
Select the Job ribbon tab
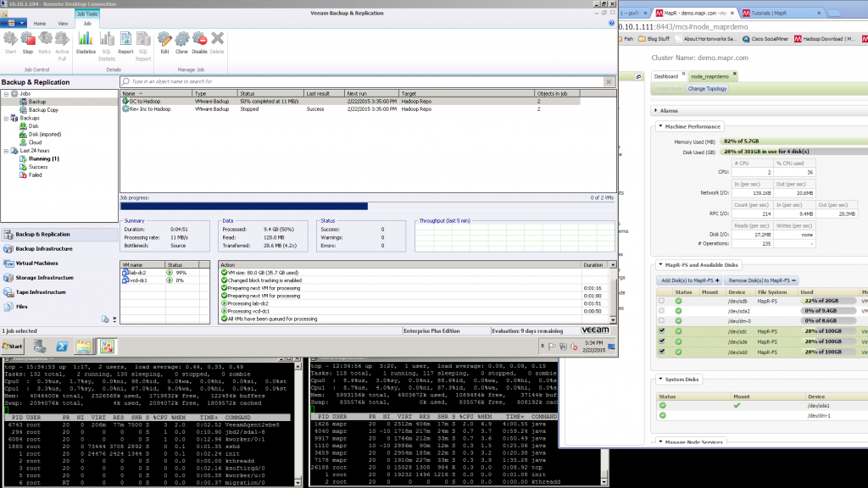point(87,24)
